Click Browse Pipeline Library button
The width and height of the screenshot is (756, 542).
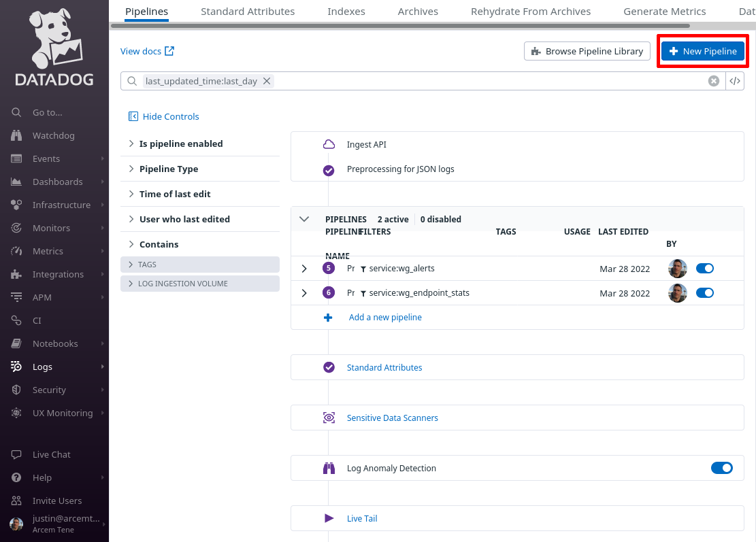tap(587, 51)
